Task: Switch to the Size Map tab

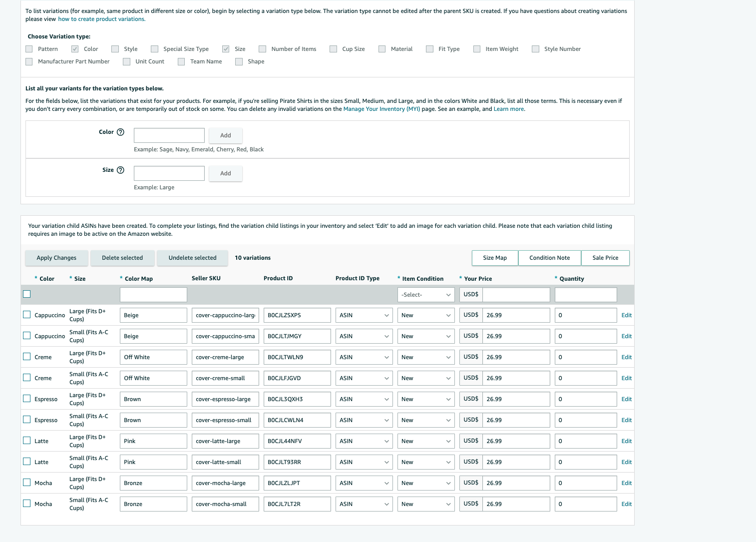Action: point(495,258)
